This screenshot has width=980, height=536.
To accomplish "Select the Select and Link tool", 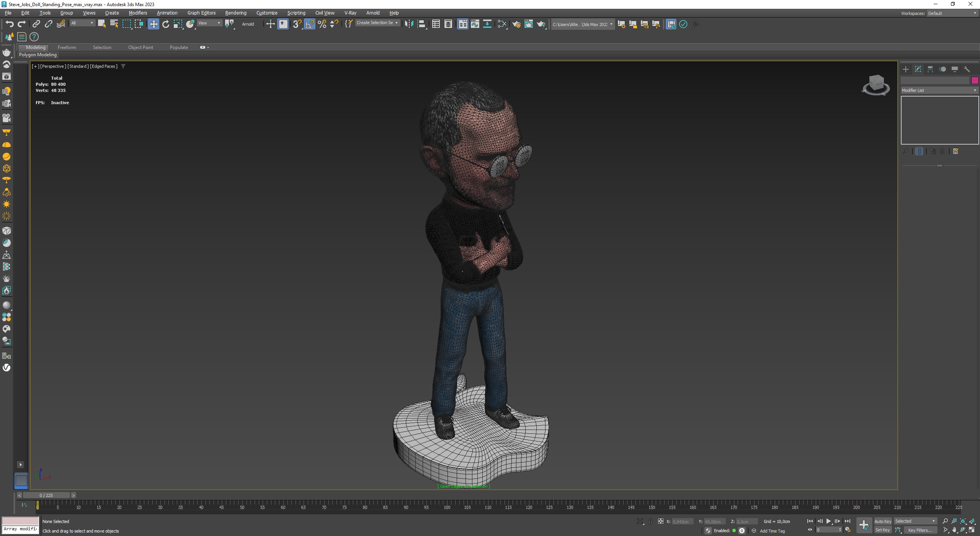I will pyautogui.click(x=36, y=24).
